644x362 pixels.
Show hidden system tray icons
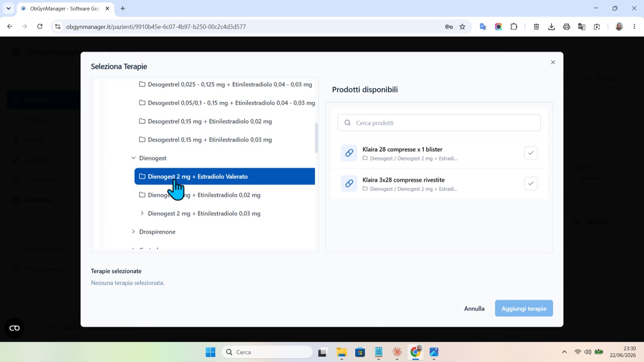tap(564, 352)
